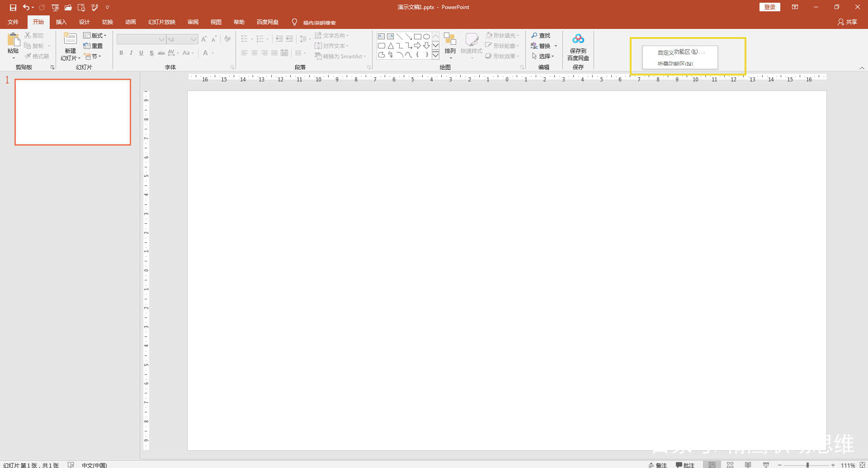Screen dimensions: 868x468
Task: Click the 新建幻灯片 (New Slide) icon
Action: coord(70,38)
